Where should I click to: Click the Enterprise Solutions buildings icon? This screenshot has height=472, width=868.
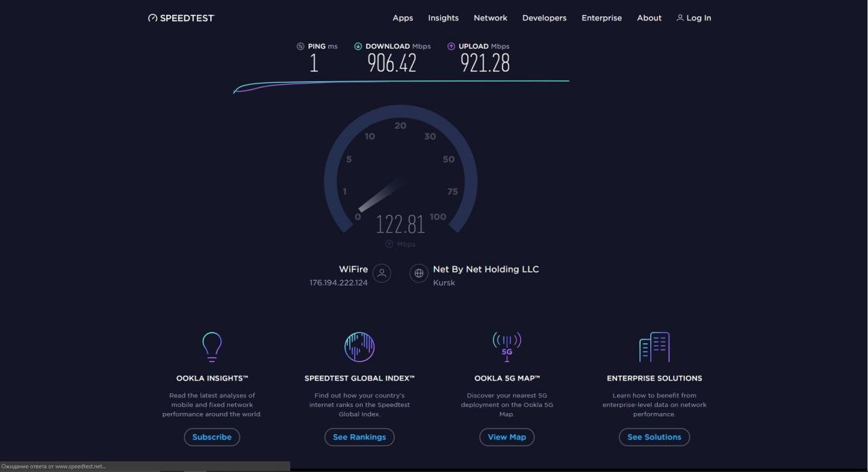coord(654,347)
